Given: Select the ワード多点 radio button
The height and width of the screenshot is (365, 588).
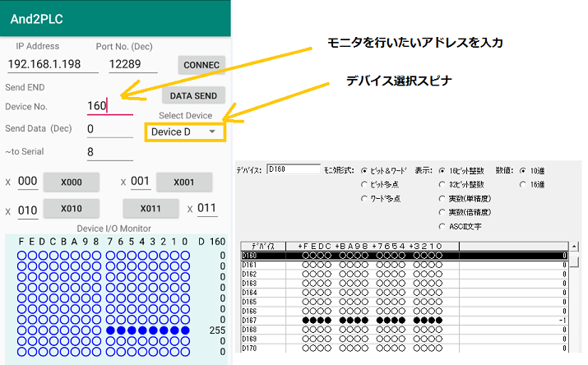Looking at the screenshot, I should pyautogui.click(x=364, y=199).
